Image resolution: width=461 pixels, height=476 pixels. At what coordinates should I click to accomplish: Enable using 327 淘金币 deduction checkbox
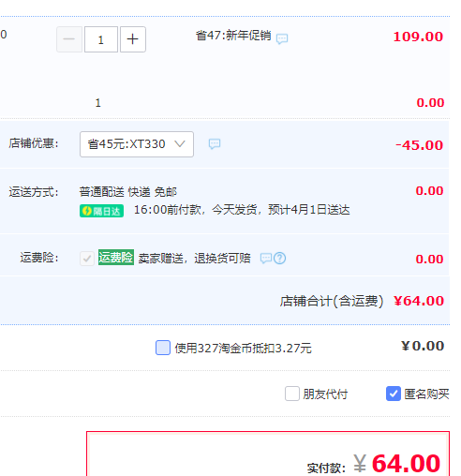coord(163,348)
